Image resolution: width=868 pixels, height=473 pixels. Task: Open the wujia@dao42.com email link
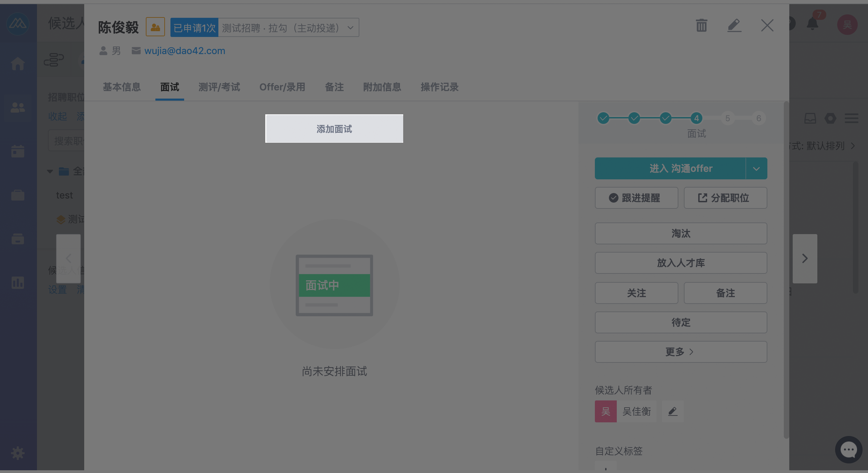(184, 50)
